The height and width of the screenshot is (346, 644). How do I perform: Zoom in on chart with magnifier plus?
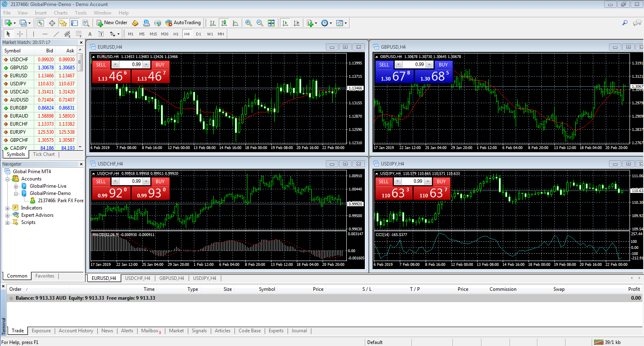click(x=249, y=23)
